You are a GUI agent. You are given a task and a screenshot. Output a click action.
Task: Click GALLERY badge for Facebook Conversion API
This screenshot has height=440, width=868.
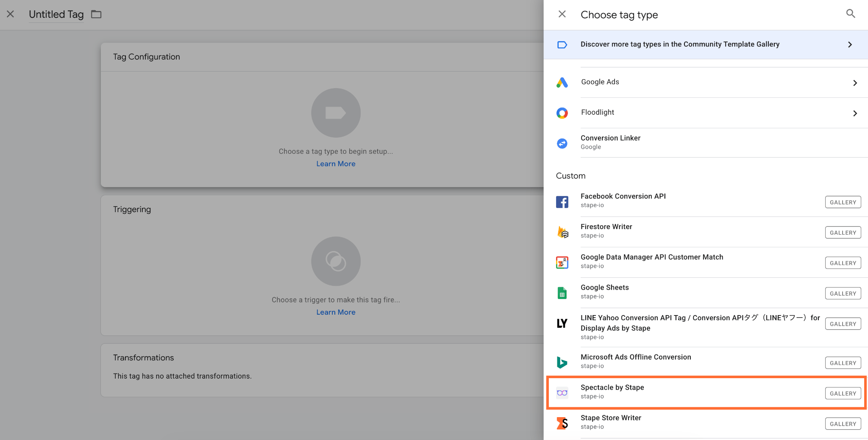click(843, 202)
